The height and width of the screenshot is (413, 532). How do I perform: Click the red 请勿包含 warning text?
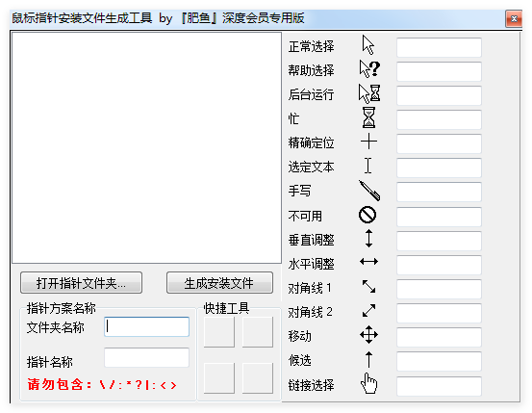(102, 385)
